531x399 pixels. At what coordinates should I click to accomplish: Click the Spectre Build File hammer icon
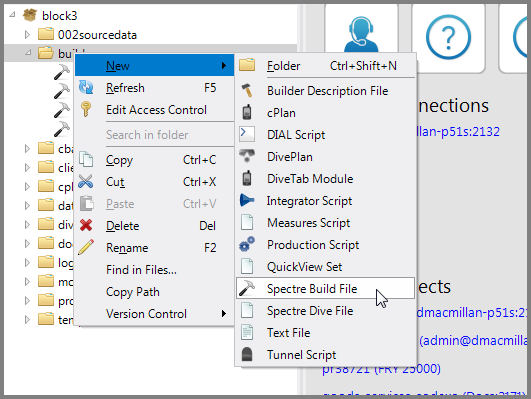(247, 288)
